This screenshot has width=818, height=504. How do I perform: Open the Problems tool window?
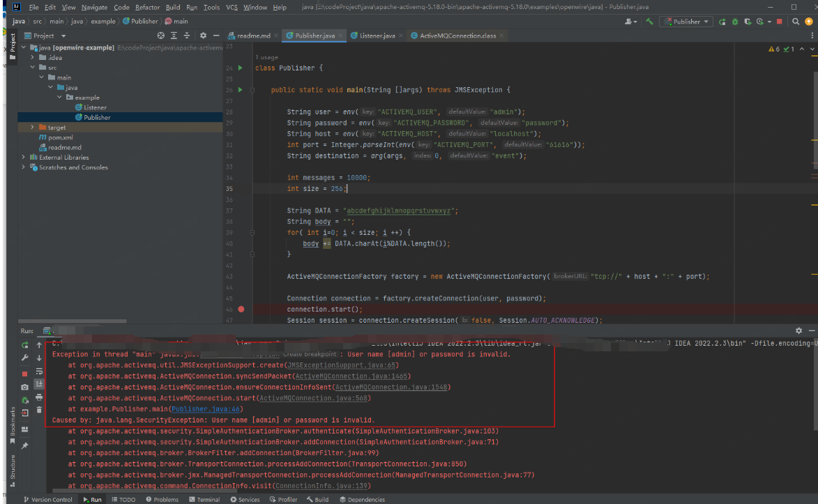click(x=162, y=499)
